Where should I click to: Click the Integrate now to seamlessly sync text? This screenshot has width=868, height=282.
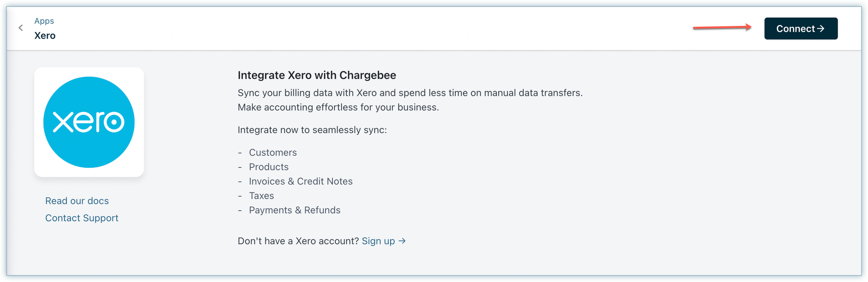tap(312, 130)
